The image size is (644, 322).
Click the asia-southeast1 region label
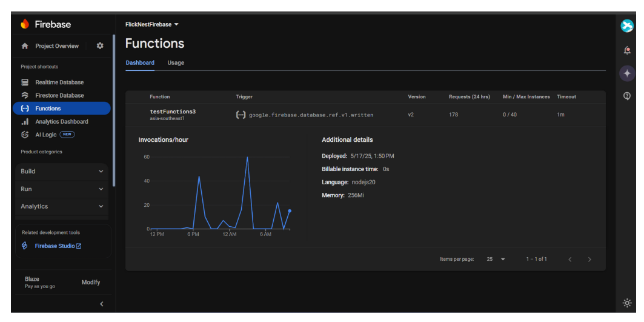[167, 118]
